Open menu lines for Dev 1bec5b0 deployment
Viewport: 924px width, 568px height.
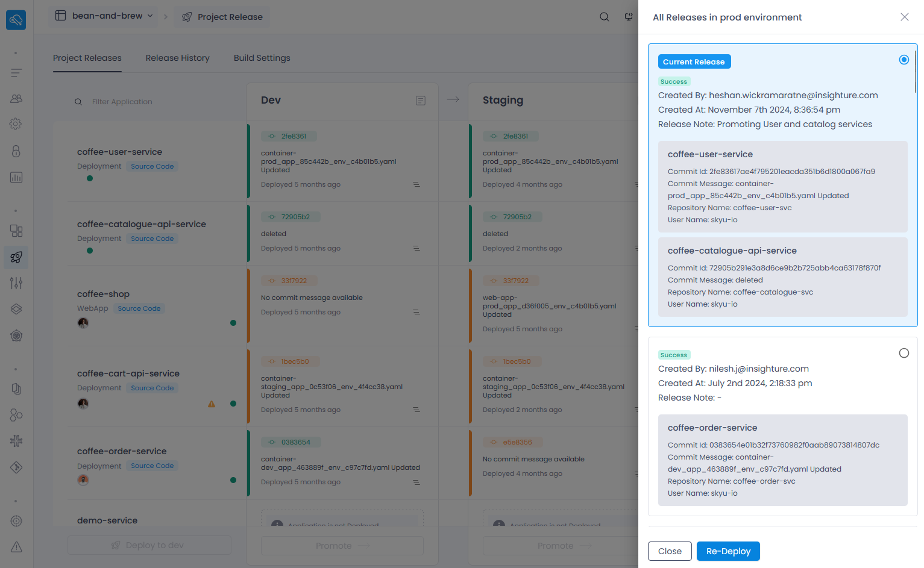coord(416,410)
